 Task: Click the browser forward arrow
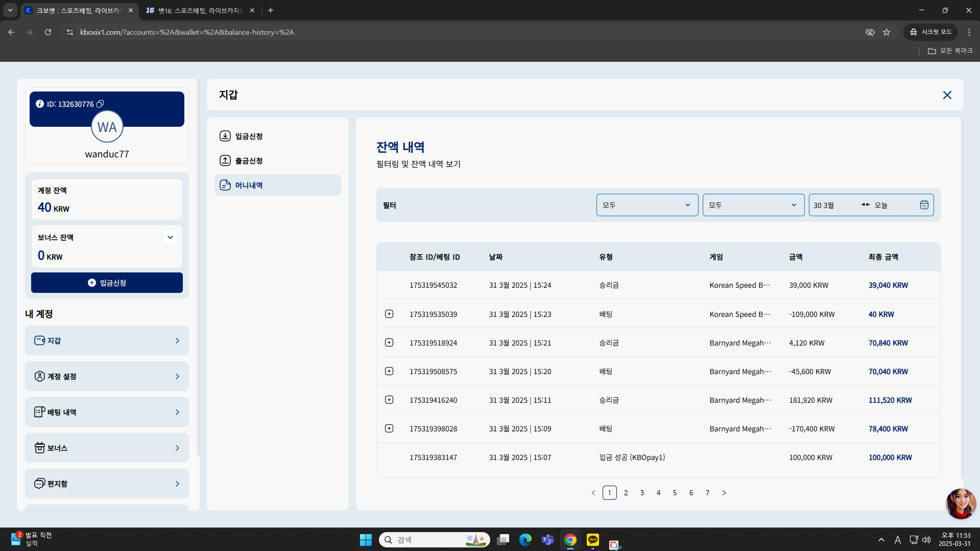click(30, 32)
